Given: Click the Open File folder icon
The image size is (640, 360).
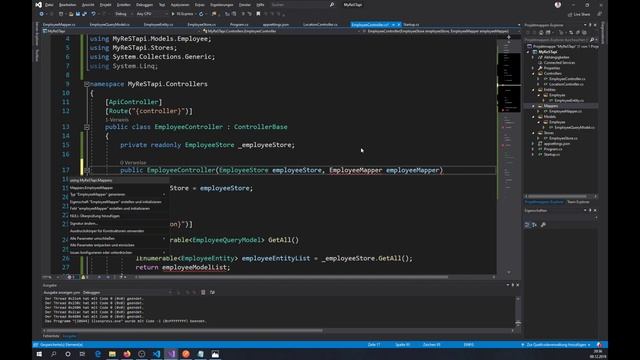Looking at the screenshot, I should (71, 14).
